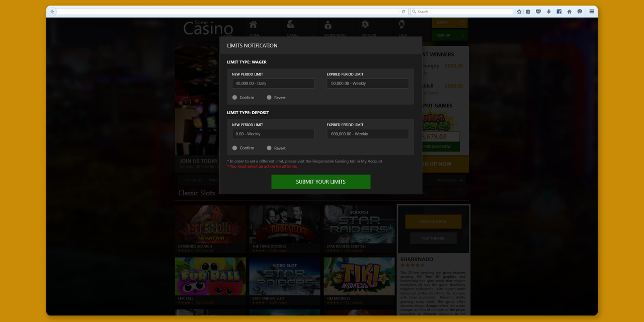Expand the Games menu chevron

313,35
